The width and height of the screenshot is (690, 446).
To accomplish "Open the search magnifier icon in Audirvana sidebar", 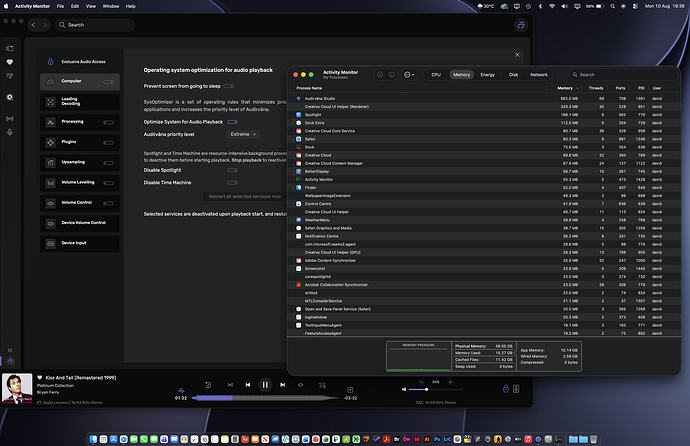I will 10,97.
